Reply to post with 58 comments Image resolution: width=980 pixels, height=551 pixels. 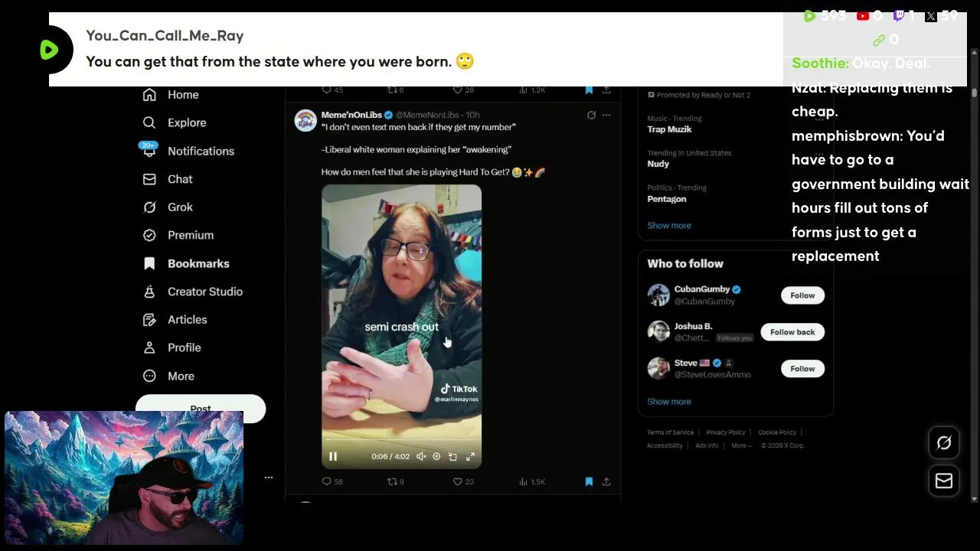[x=332, y=481]
